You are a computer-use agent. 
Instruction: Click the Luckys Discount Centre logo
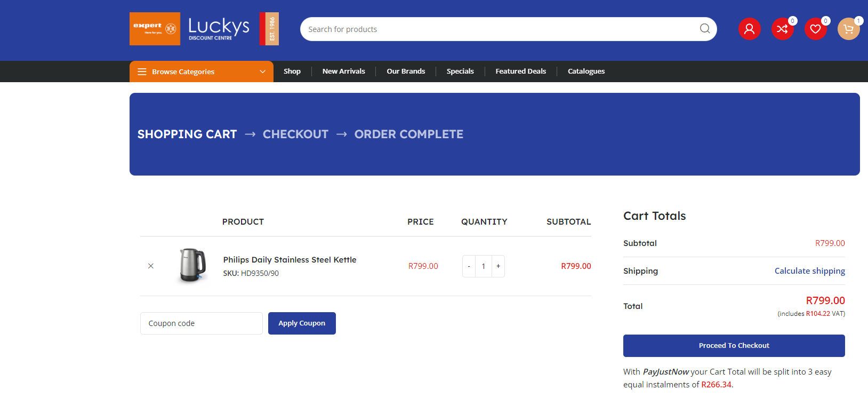click(219, 29)
